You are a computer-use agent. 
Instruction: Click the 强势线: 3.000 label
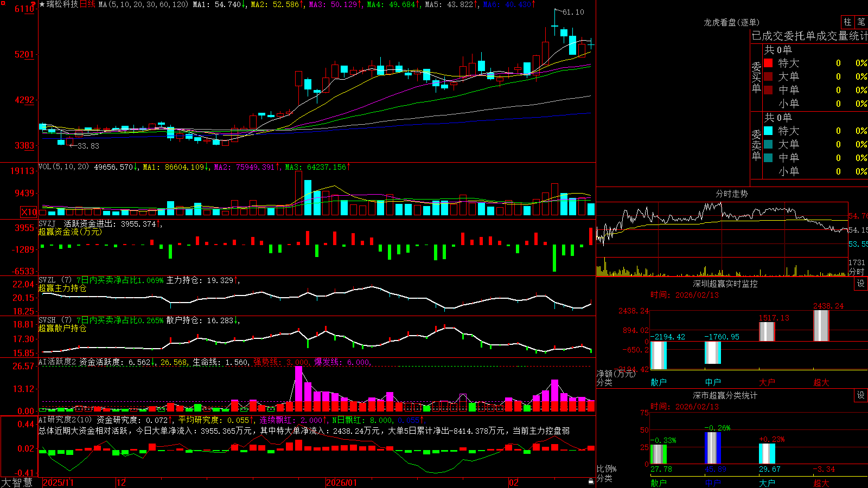[281, 362]
